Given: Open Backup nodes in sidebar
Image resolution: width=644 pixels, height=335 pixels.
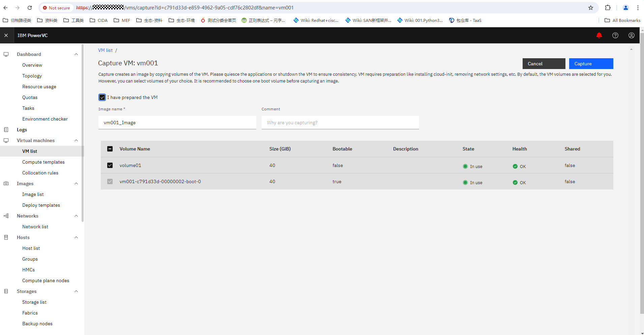Looking at the screenshot, I should tap(37, 324).
